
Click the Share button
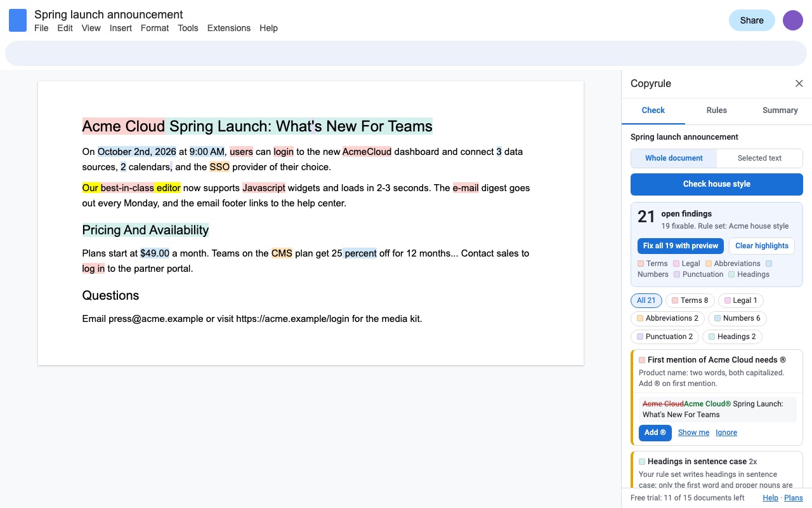[x=752, y=20]
